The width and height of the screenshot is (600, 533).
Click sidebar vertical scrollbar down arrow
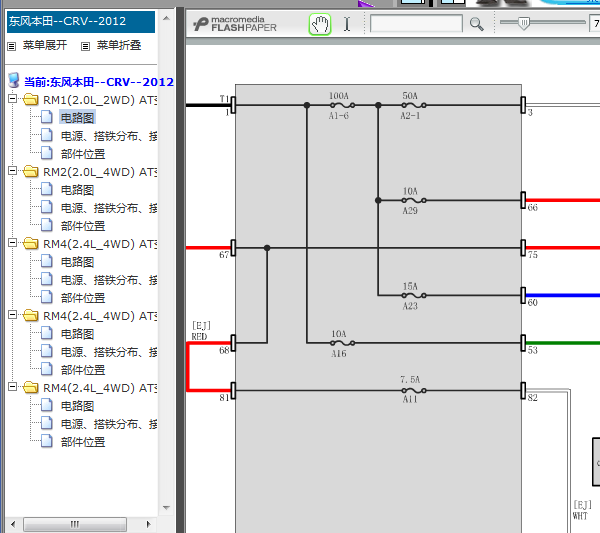point(166,508)
